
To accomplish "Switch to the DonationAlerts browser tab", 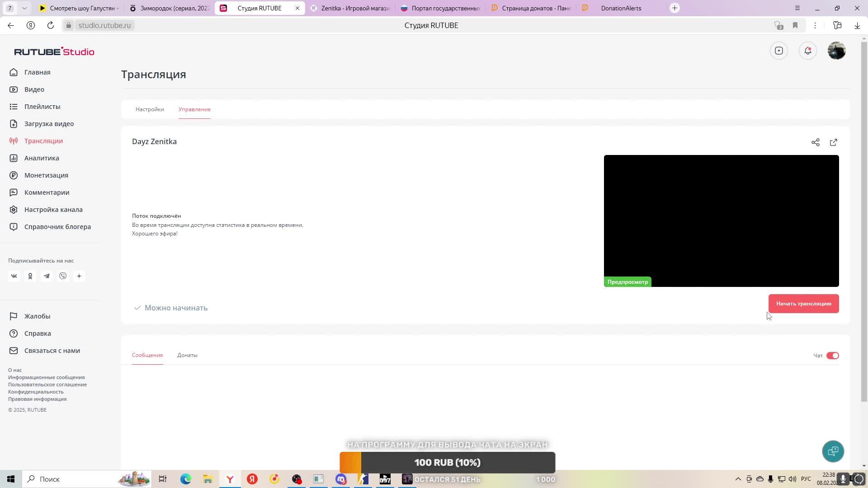I will pos(622,8).
